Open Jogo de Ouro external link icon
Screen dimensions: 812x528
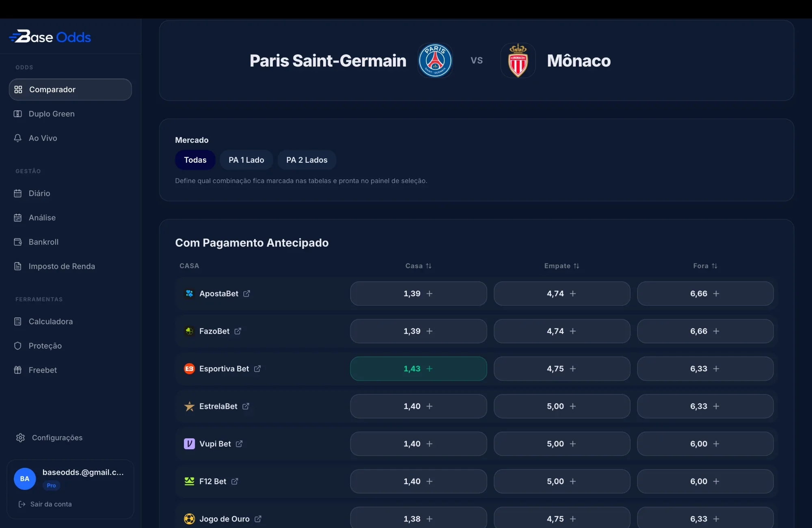coord(258,519)
